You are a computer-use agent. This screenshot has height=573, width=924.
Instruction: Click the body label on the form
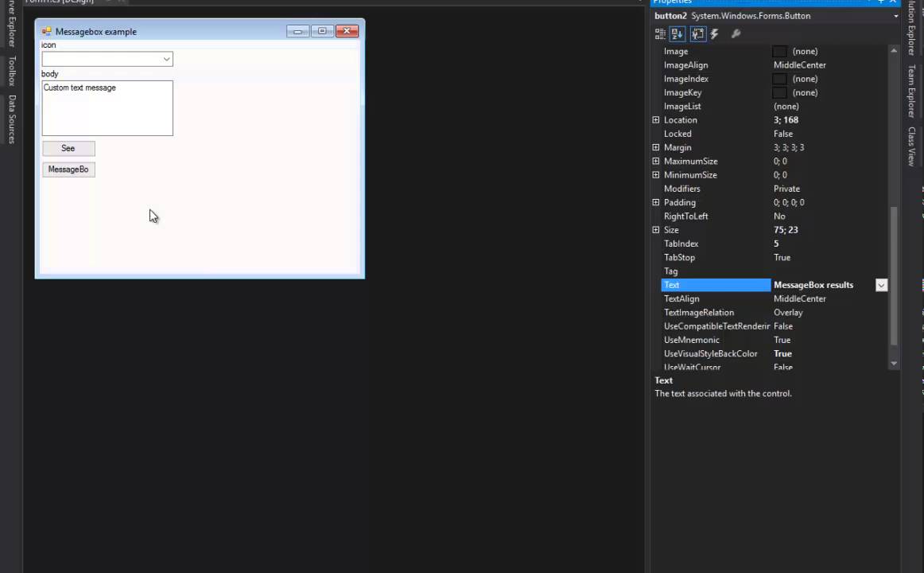click(x=49, y=74)
